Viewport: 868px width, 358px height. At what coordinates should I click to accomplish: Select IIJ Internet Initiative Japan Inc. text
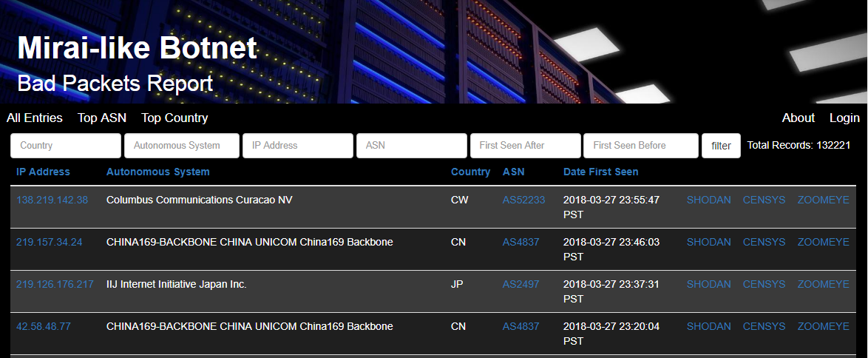point(177,284)
